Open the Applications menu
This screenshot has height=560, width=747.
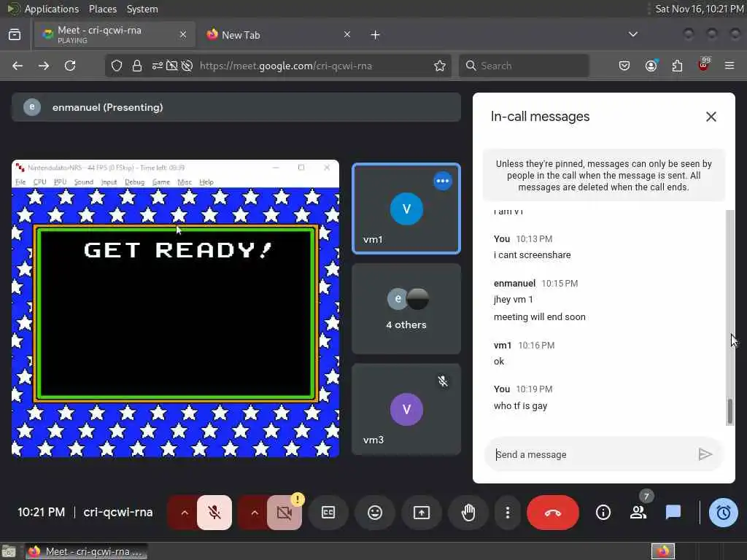(x=52, y=9)
